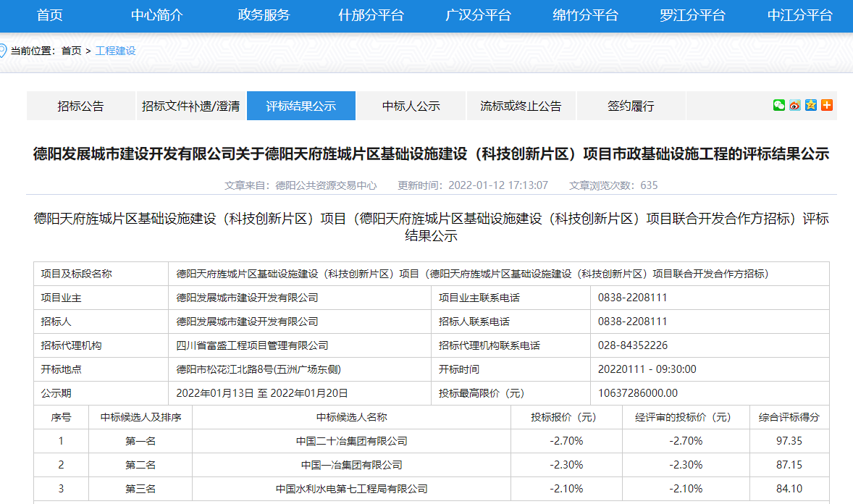Viewport: 853px width, 504px height.
Task: Click the orange plus more-share icon
Action: [827, 105]
